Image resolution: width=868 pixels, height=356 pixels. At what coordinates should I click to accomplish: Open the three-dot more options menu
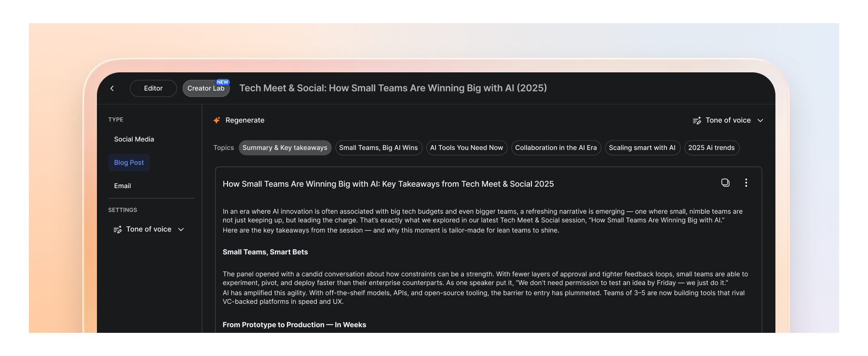click(746, 183)
